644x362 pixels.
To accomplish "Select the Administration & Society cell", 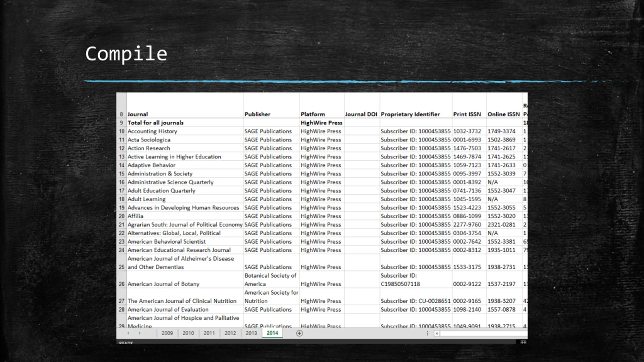I will point(185,174).
